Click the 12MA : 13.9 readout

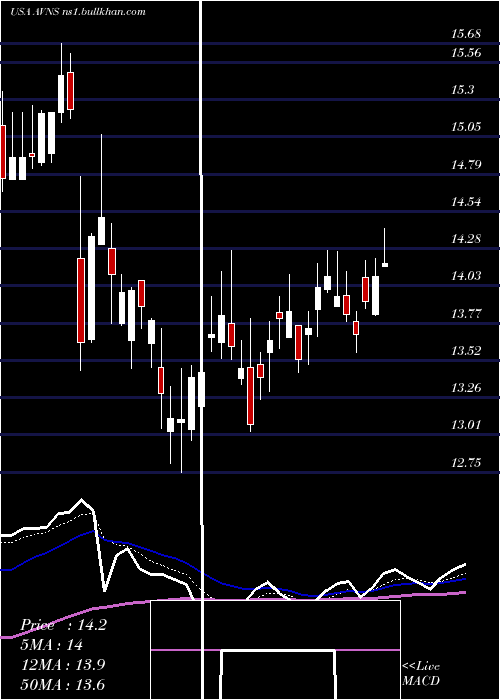63,664
